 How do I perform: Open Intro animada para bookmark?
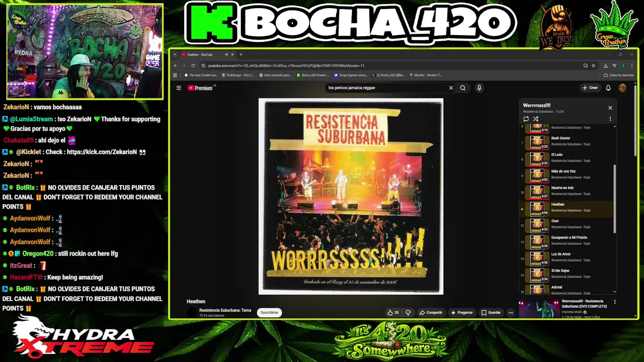pyautogui.click(x=275, y=75)
